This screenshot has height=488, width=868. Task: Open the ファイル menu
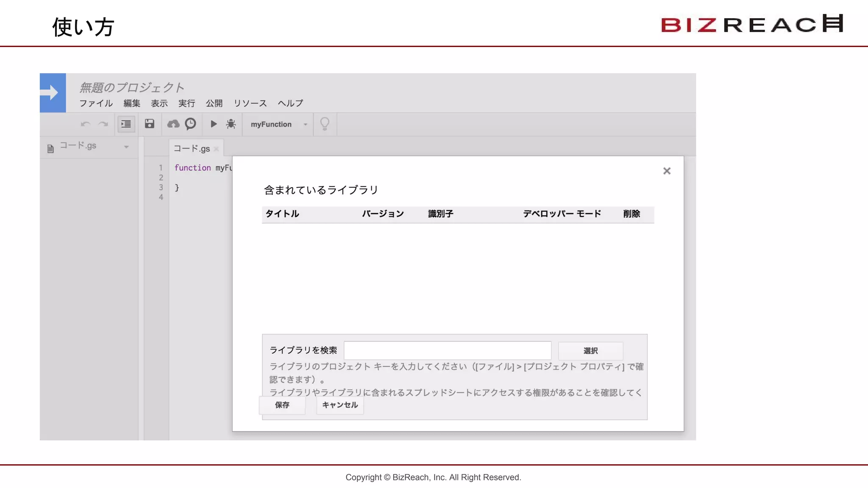96,103
